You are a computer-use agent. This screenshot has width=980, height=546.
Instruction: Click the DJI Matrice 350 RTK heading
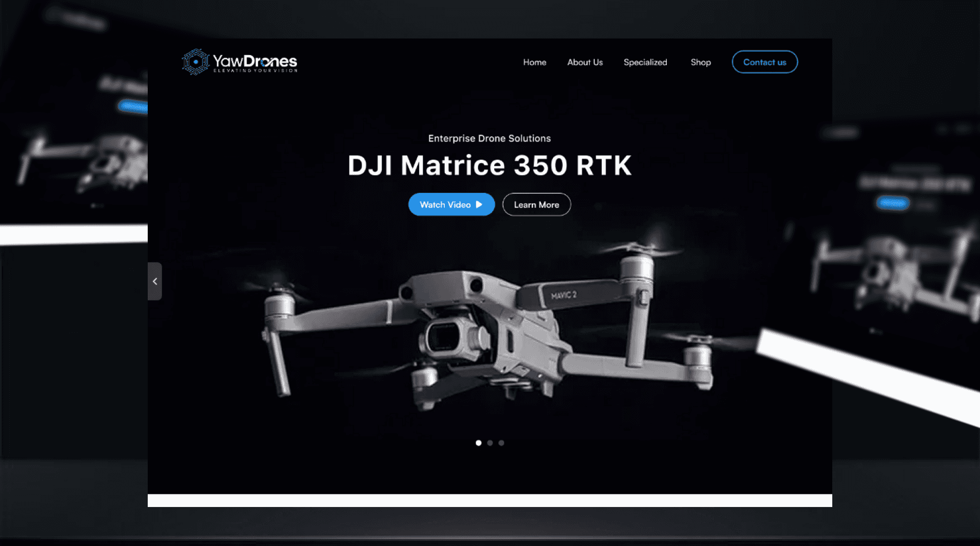point(489,165)
